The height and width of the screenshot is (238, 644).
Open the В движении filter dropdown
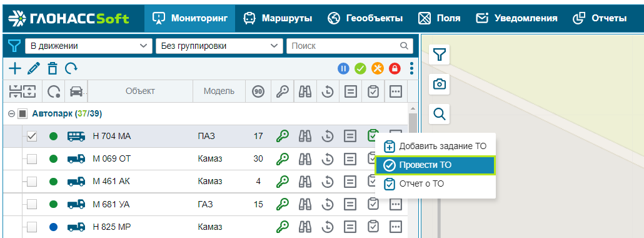click(x=88, y=46)
